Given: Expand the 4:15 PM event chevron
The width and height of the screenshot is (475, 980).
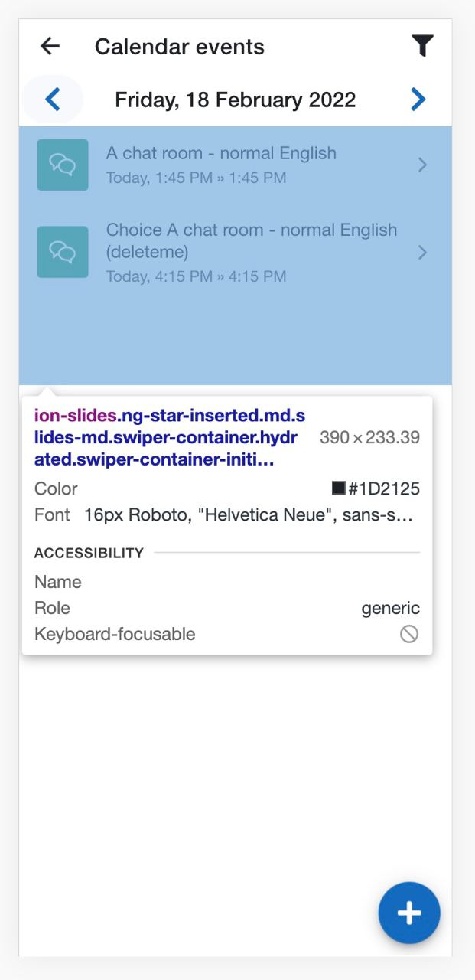Looking at the screenshot, I should 423,252.
